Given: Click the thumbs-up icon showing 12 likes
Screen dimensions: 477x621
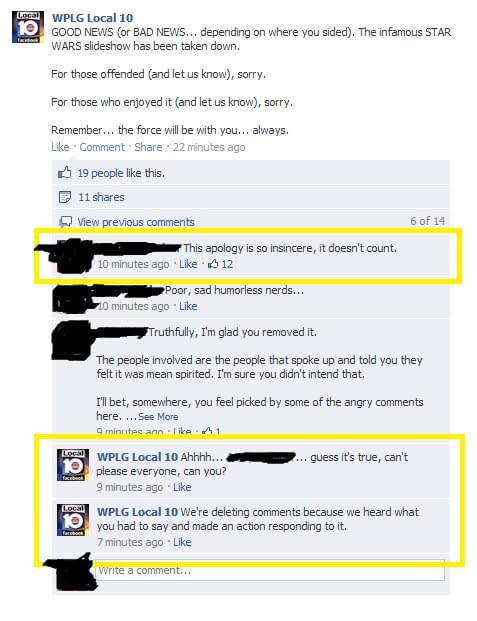Looking at the screenshot, I should pos(213,264).
